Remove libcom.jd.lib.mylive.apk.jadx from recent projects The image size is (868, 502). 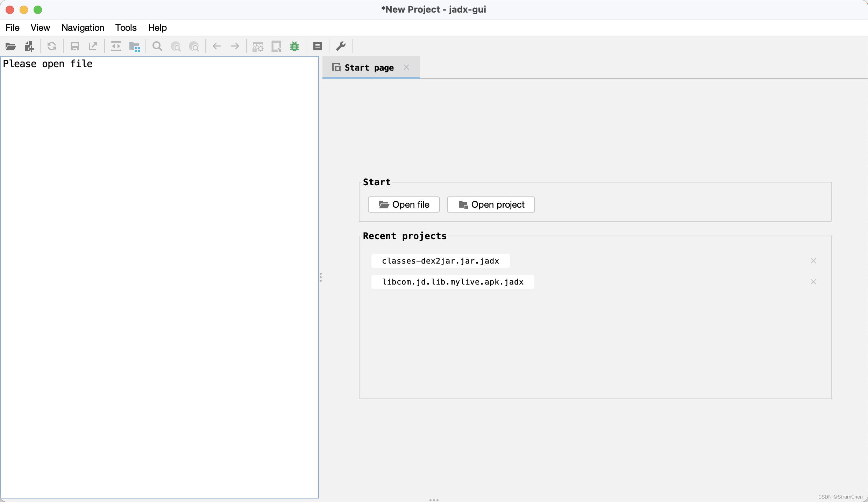point(813,282)
